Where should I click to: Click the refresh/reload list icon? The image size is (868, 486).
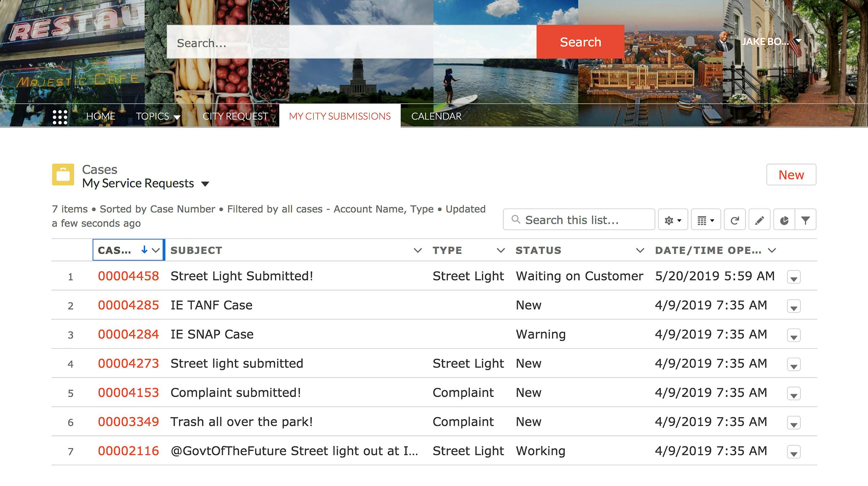pos(735,220)
